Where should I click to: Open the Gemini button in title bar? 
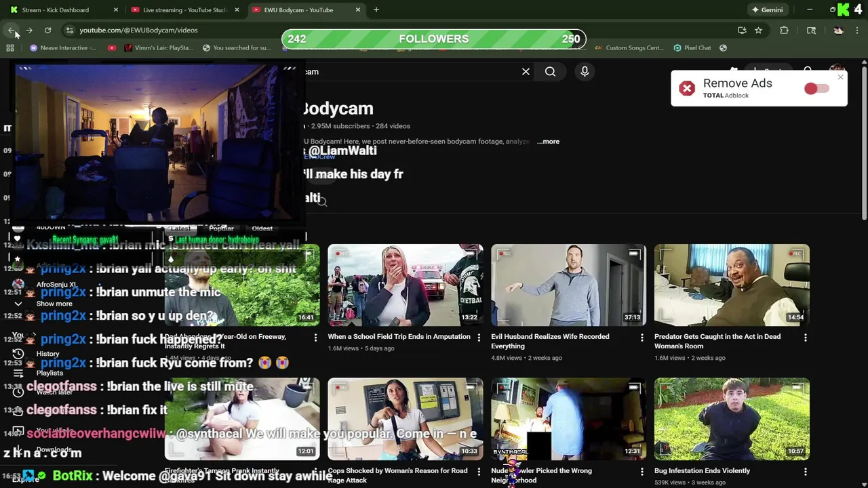[x=767, y=9]
